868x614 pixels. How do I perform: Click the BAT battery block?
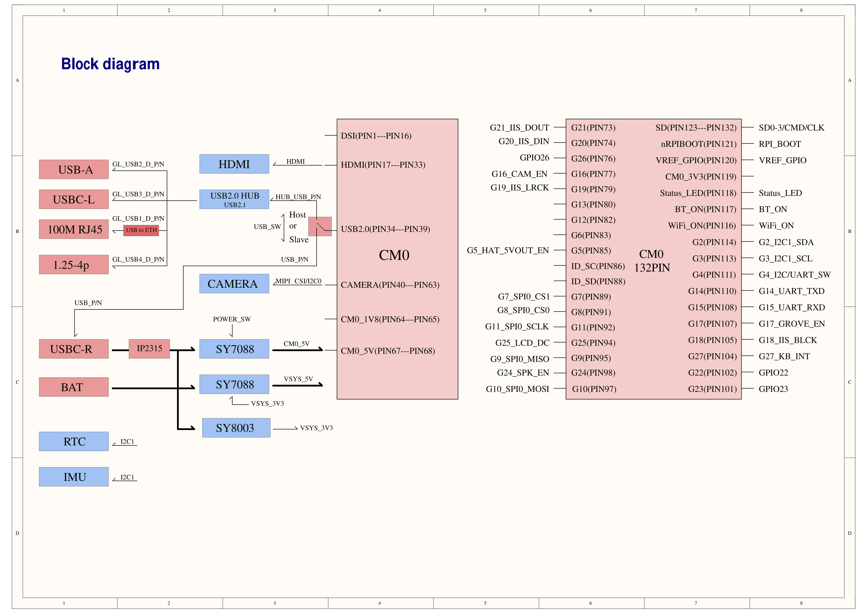pos(74,387)
